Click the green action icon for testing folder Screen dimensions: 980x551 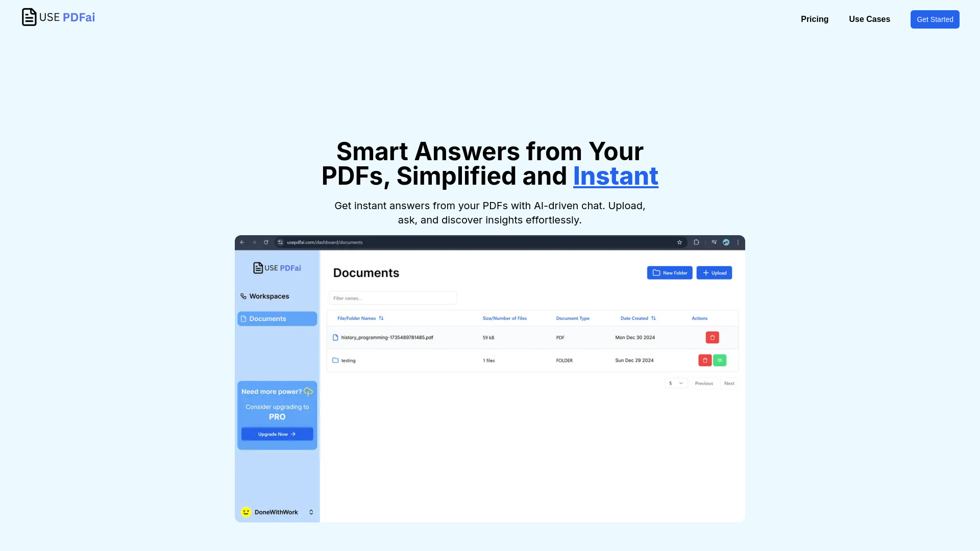point(720,360)
